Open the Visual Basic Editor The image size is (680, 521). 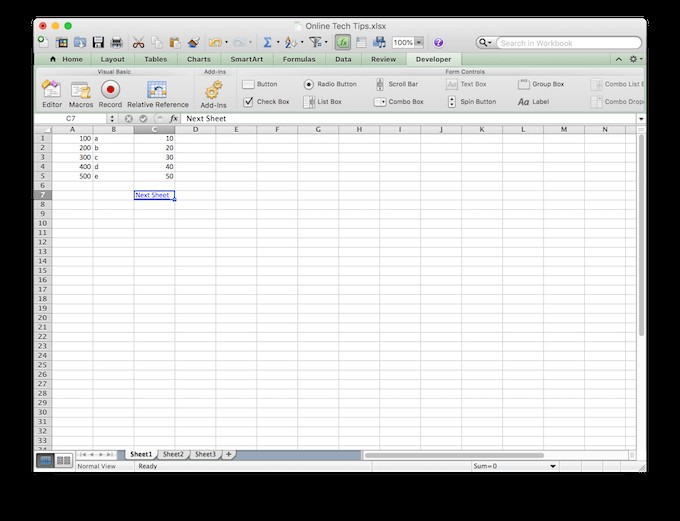tap(52, 94)
